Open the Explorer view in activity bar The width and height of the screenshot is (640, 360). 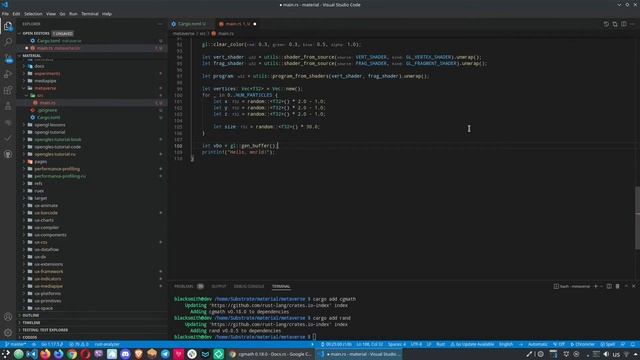click(x=8, y=26)
